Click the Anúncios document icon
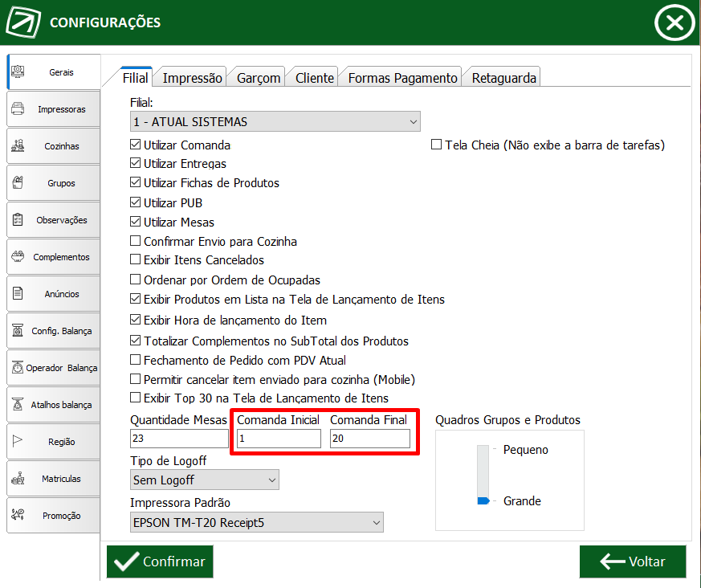The height and width of the screenshot is (588, 701). click(x=18, y=293)
